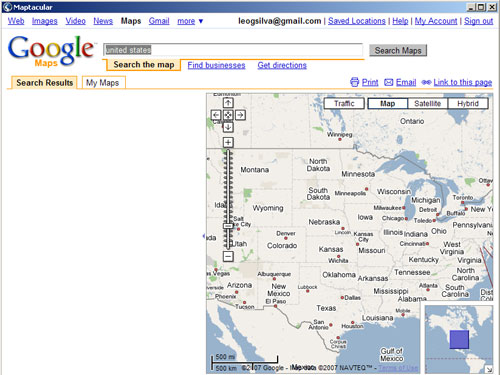Click the printer icon

coord(355,82)
